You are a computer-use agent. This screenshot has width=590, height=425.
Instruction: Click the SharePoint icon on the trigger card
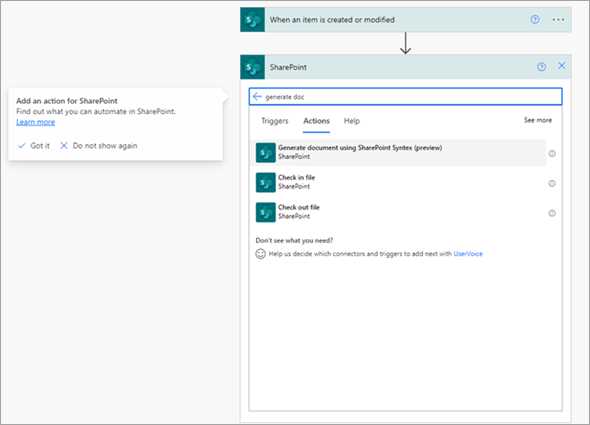pyautogui.click(x=252, y=20)
